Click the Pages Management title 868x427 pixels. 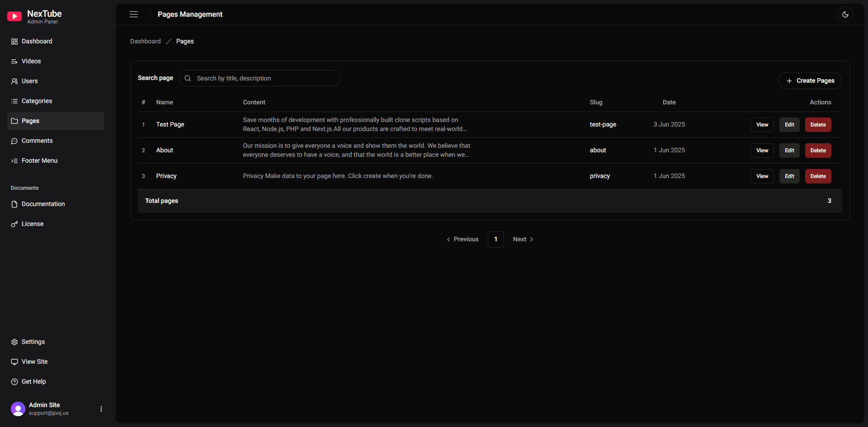[190, 14]
